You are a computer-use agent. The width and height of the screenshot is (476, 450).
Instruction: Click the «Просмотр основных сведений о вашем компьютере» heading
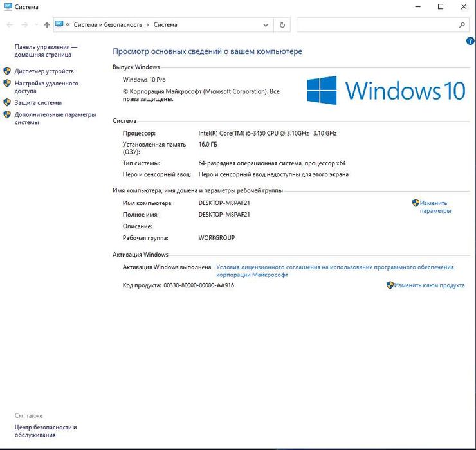click(x=207, y=51)
